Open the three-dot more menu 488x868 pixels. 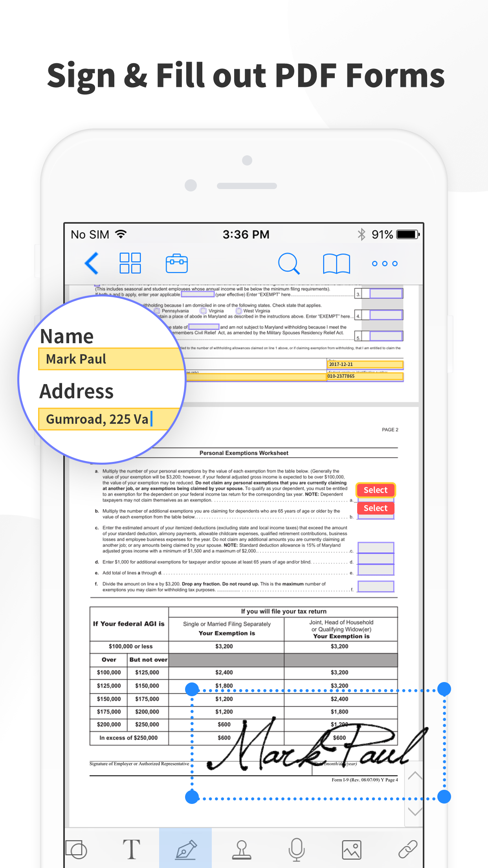pos(385,263)
